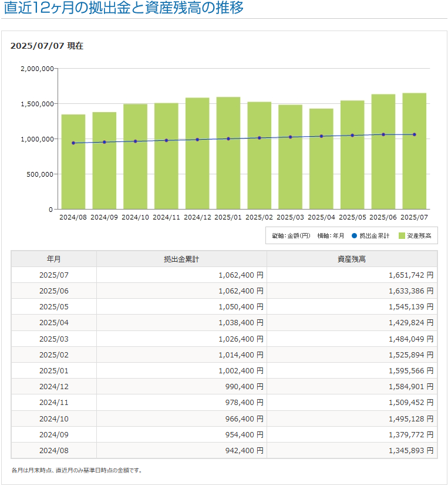The width and height of the screenshot is (448, 486).
Task: Click the value 1,509,452 円
Action: [x=411, y=402]
